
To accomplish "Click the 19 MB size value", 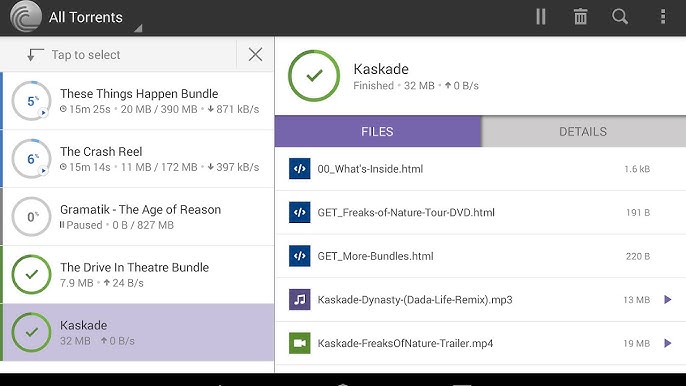I will pos(637,344).
